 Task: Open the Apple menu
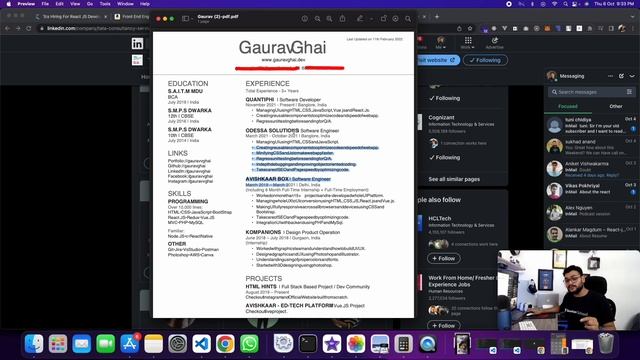pyautogui.click(x=9, y=4)
